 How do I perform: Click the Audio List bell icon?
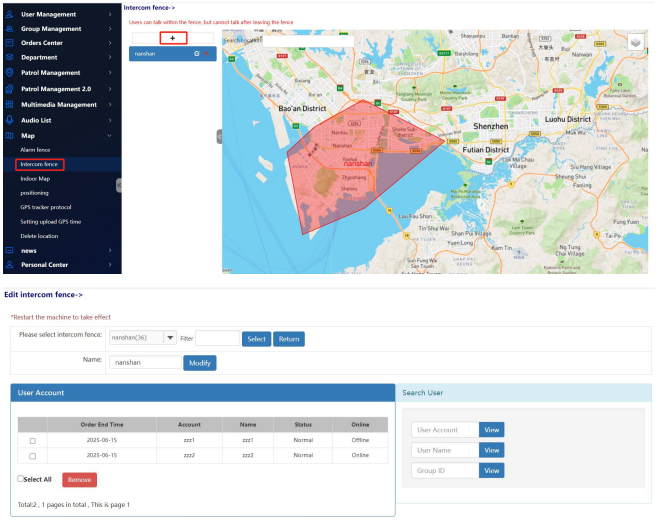click(10, 120)
